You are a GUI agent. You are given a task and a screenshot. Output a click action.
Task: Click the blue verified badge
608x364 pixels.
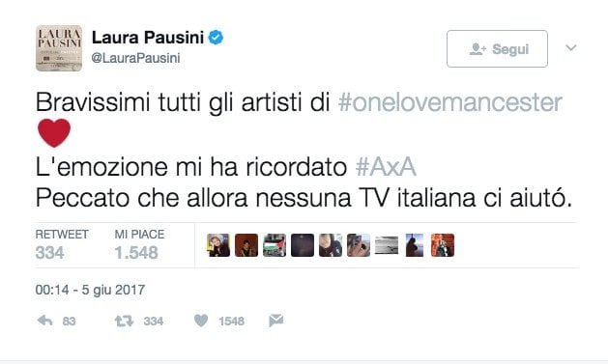point(216,38)
